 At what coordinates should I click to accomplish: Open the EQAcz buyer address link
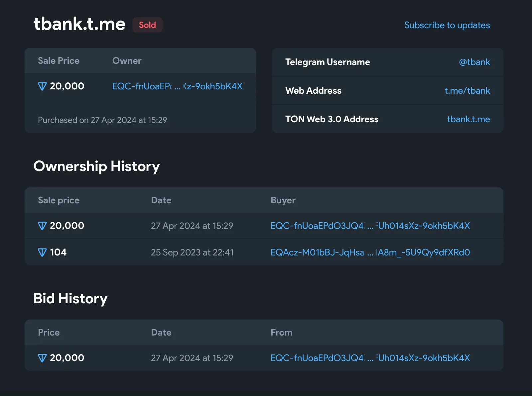click(x=370, y=252)
